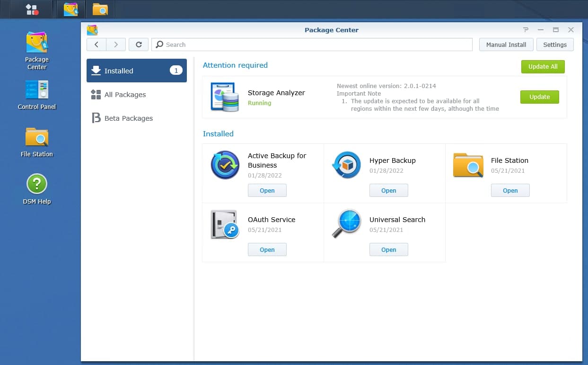Open File Station via its Open button

510,190
